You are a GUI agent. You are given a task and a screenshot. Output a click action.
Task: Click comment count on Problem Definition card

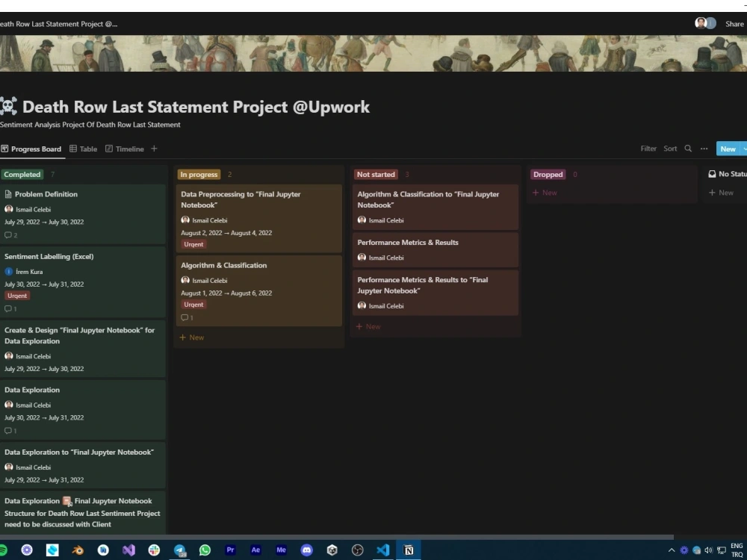point(11,234)
